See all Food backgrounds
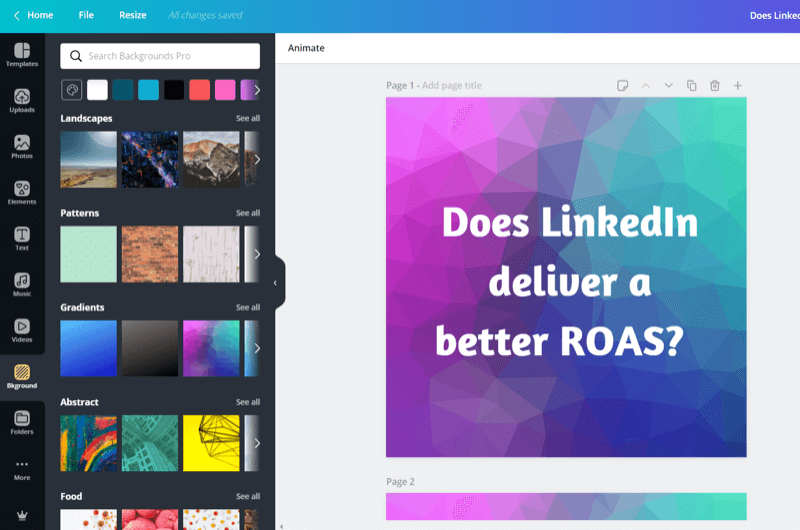 point(248,496)
